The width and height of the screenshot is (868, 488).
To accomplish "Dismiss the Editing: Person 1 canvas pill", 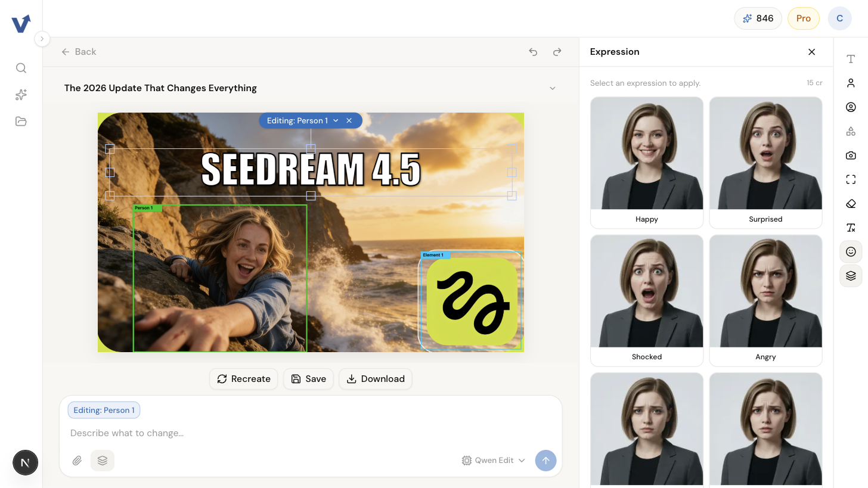I will coord(349,120).
